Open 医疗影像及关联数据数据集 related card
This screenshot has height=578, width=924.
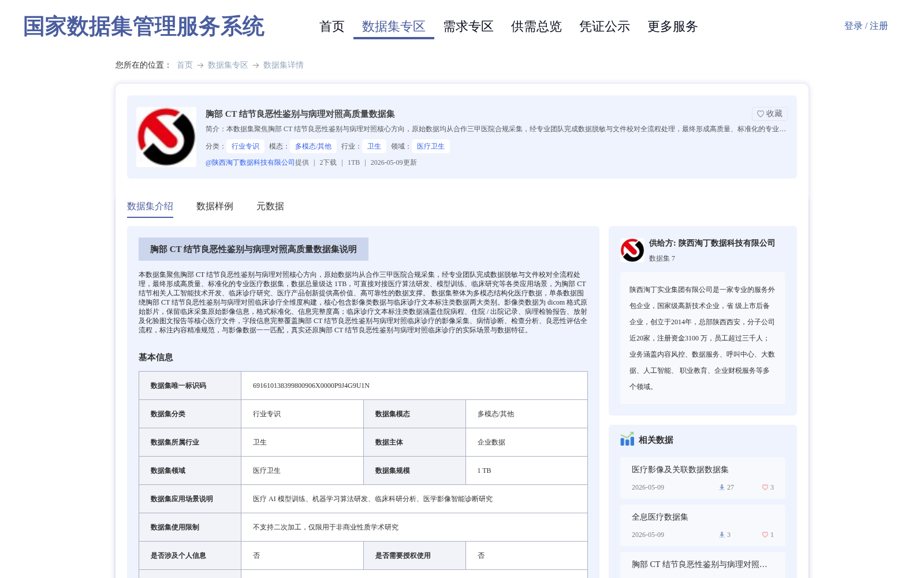click(703, 478)
